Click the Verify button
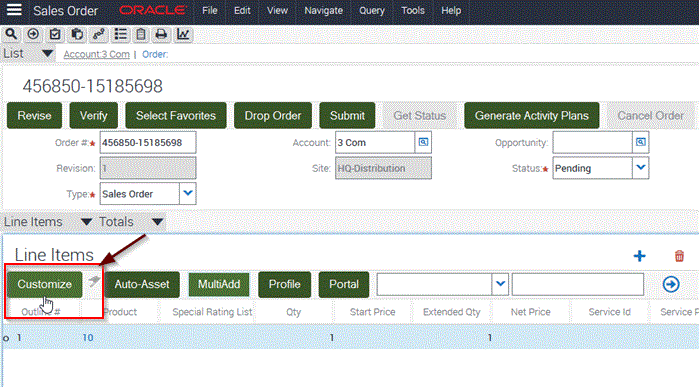Image resolution: width=699 pixels, height=387 pixels. click(94, 115)
